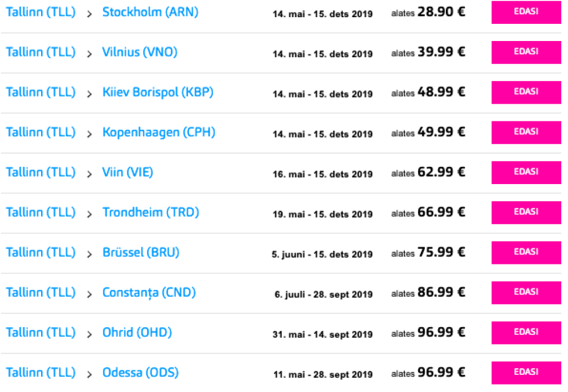Click the Kiiev Borispol (KBP) link

tap(158, 92)
